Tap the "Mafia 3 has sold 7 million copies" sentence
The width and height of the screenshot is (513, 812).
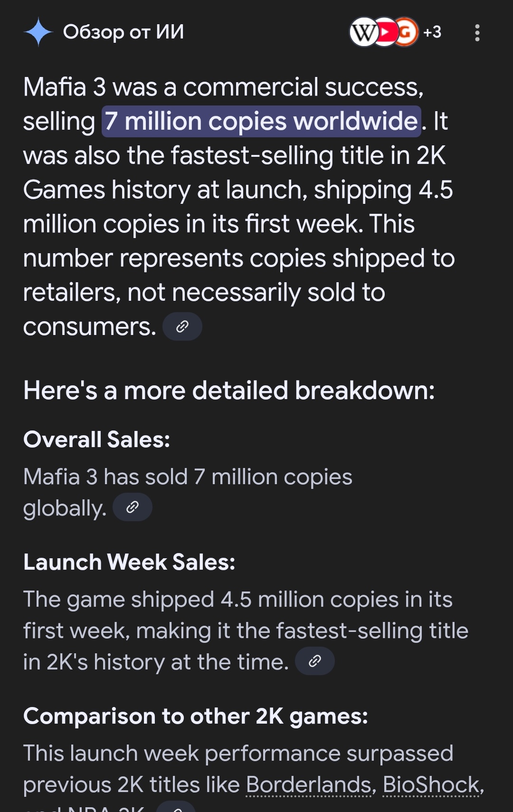pos(188,477)
